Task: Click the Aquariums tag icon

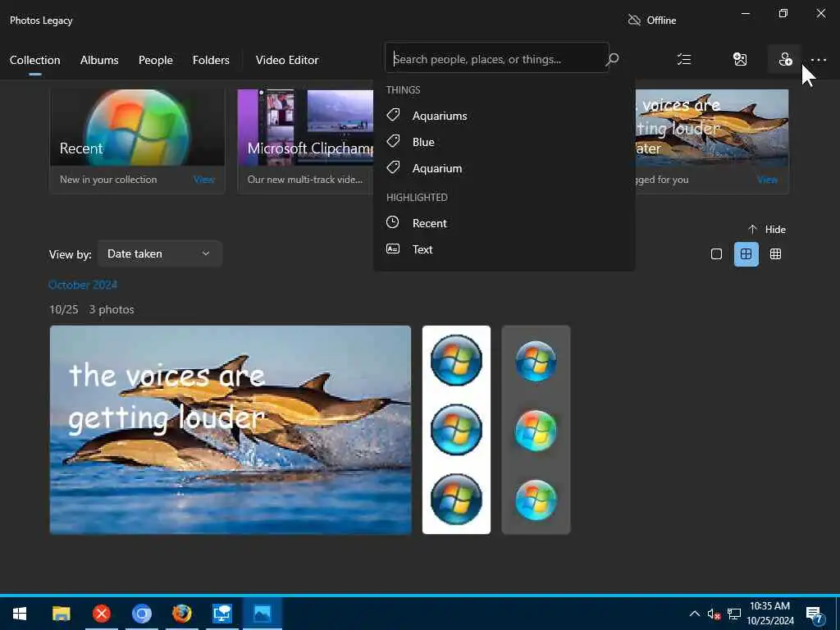Action: 393,115
